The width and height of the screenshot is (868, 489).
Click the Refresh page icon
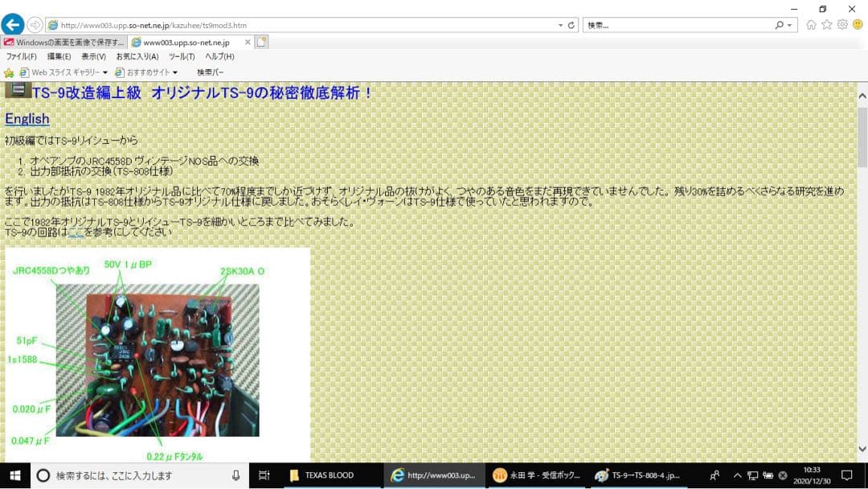tap(571, 25)
